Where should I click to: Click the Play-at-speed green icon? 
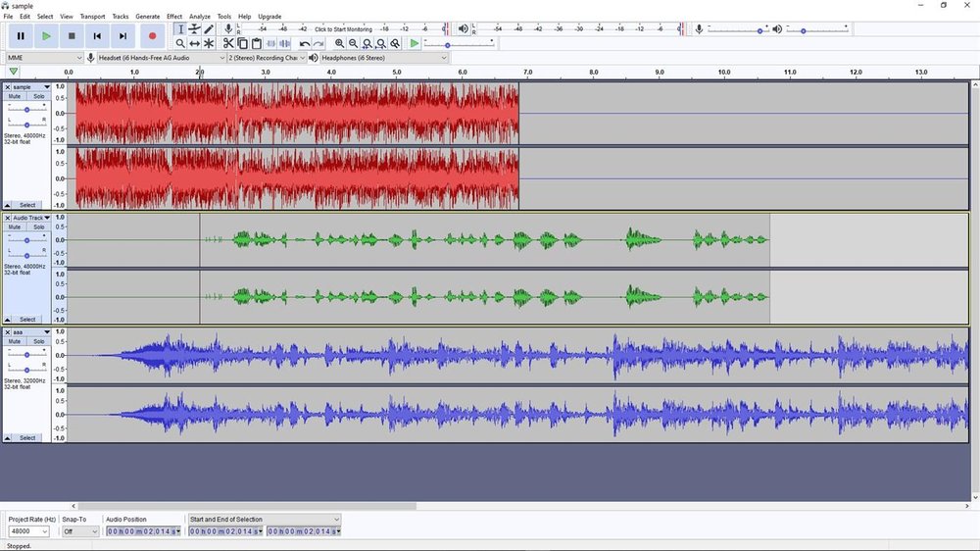[x=415, y=43]
